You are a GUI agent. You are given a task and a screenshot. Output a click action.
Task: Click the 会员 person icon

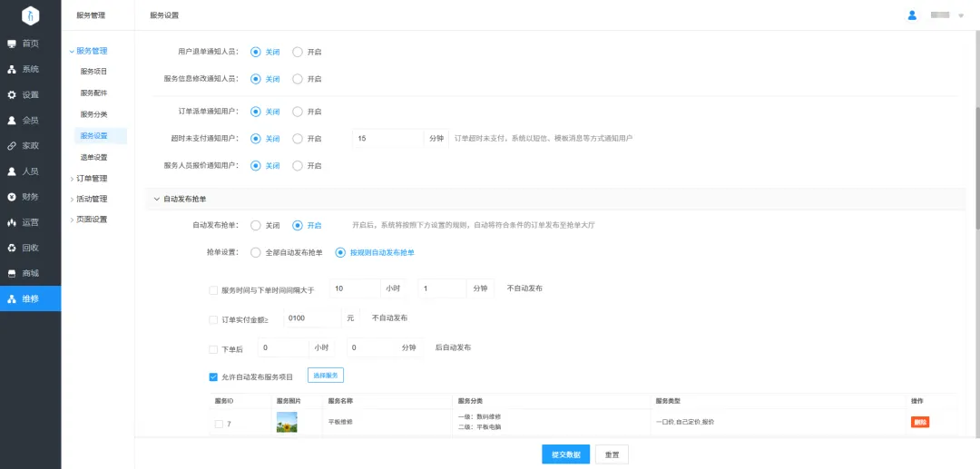click(x=12, y=120)
